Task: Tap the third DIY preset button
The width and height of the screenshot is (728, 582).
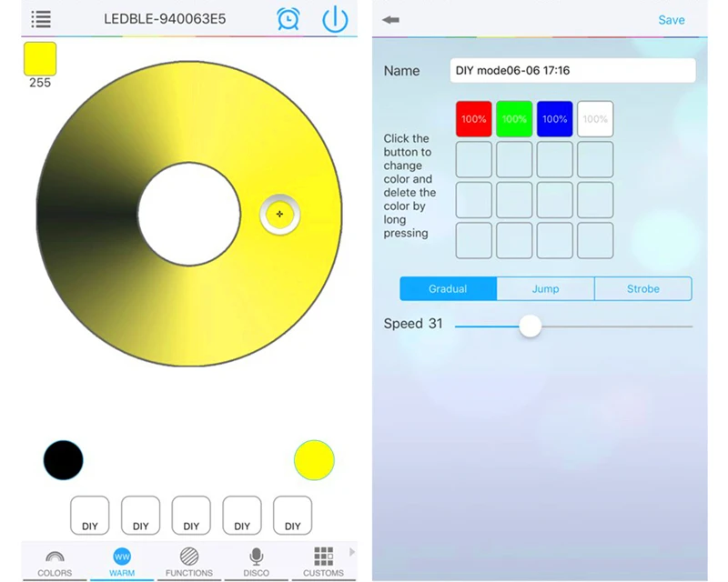Action: [x=191, y=516]
